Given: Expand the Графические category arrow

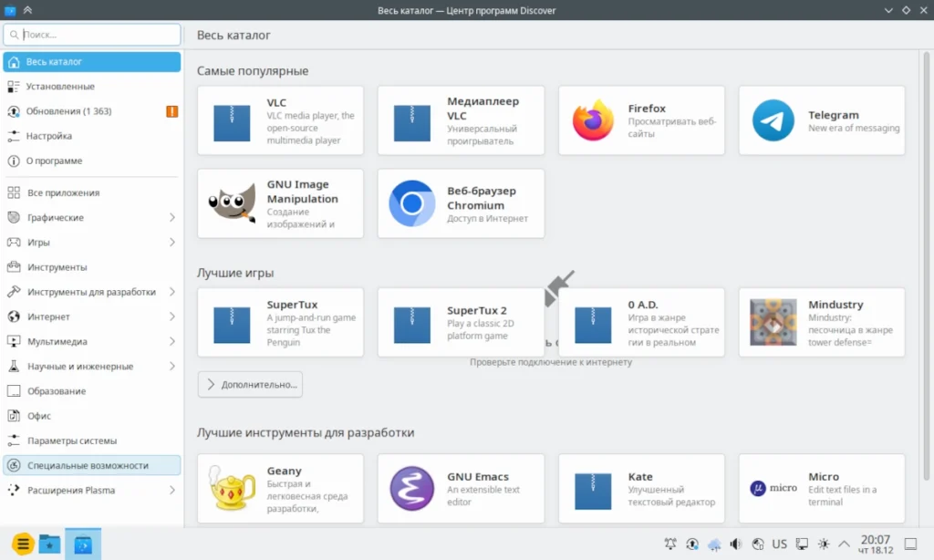Looking at the screenshot, I should [172, 217].
